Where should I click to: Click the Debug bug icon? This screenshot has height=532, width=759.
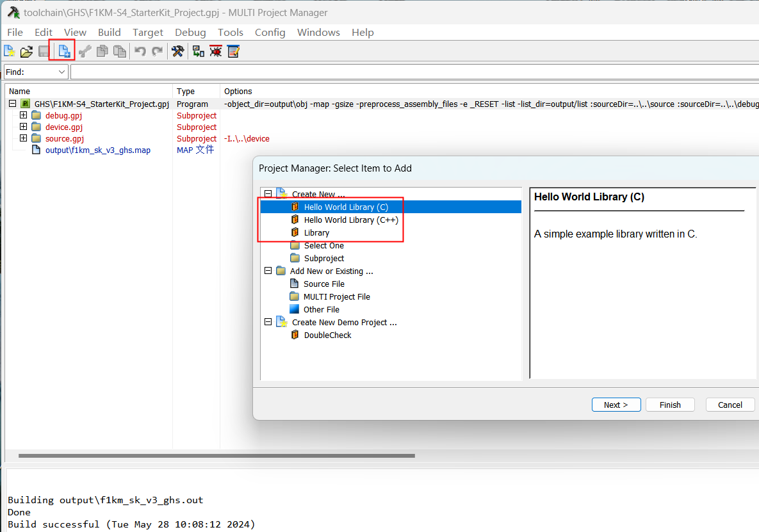pyautogui.click(x=216, y=51)
